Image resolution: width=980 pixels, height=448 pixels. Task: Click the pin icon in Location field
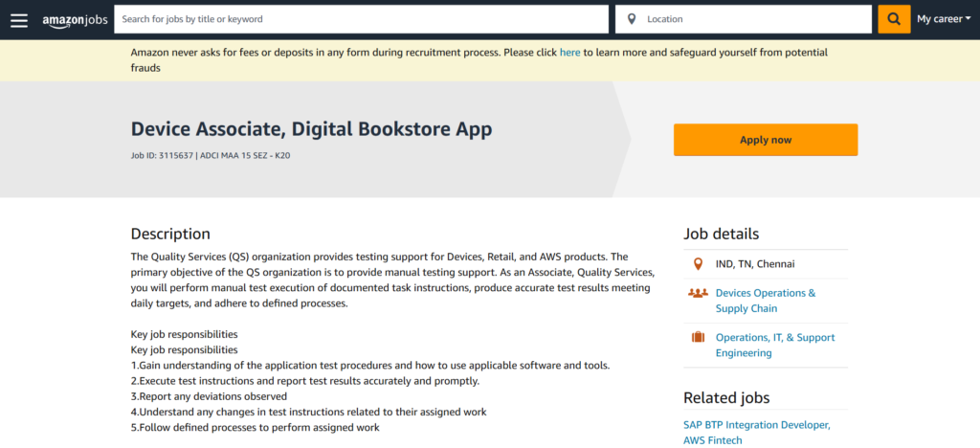pos(632,19)
